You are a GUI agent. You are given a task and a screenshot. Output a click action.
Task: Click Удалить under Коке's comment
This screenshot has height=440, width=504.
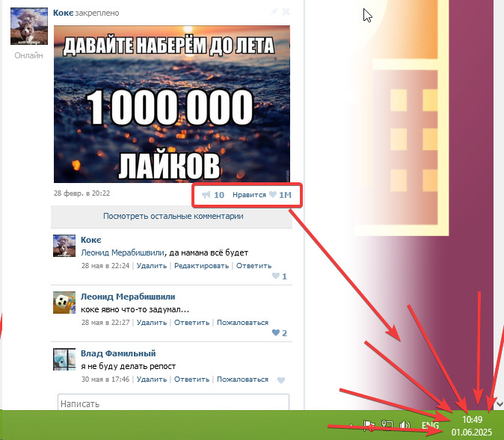(x=152, y=266)
